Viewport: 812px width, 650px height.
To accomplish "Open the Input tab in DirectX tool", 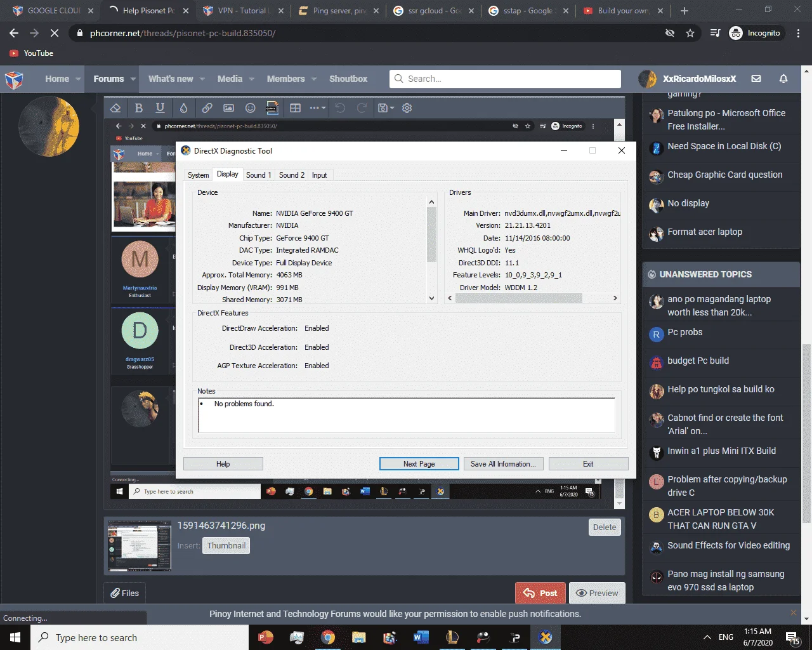I will coord(320,175).
